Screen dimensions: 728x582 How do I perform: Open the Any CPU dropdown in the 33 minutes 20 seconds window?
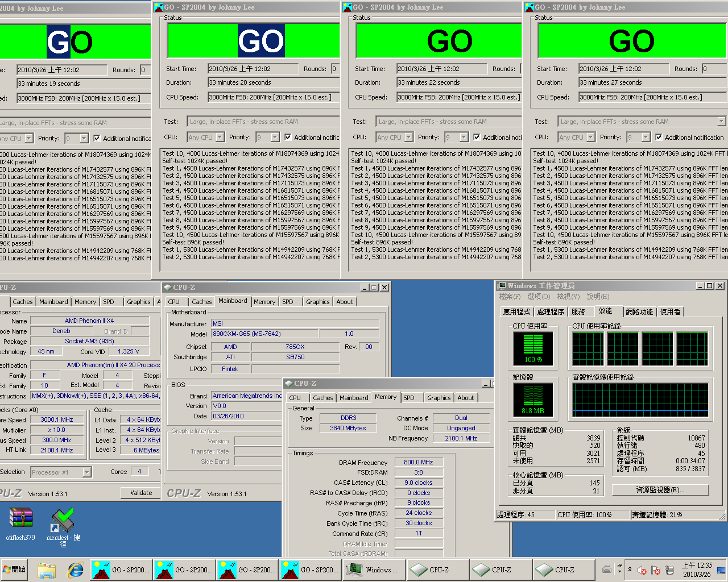219,138
